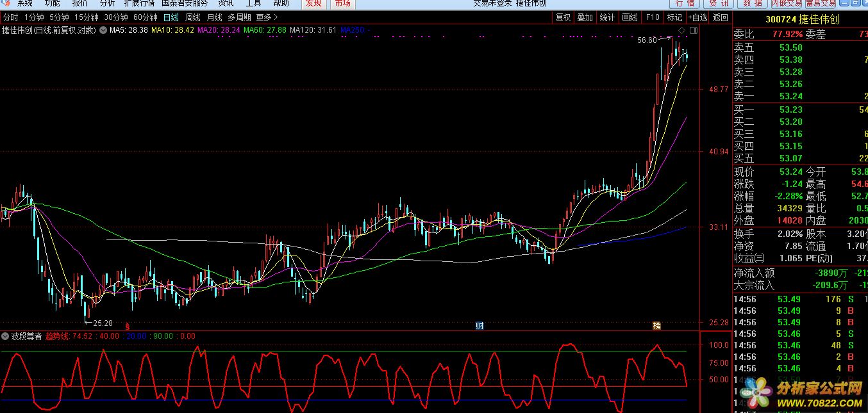Expand the 波段尊者 indicator dropdown arrow
The width and height of the screenshot is (868, 413).
(5, 336)
